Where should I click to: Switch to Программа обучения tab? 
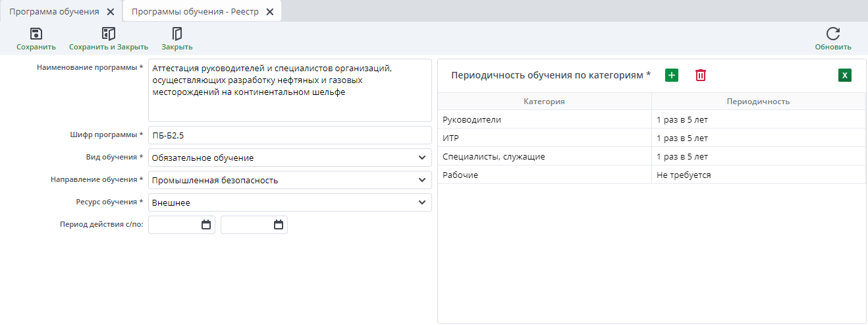tap(54, 12)
